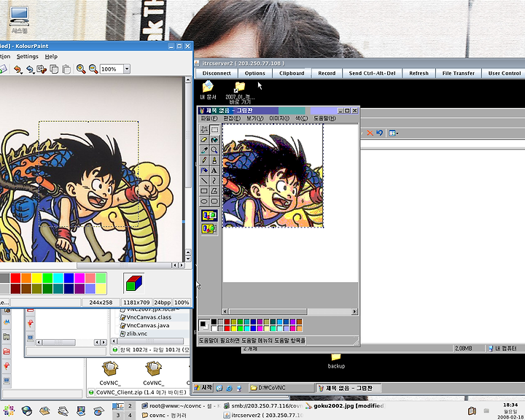Image resolution: width=525 pixels, height=420 pixels.
Task: Zoom in with KolourPaint magnifier plus icon
Action: (x=81, y=69)
